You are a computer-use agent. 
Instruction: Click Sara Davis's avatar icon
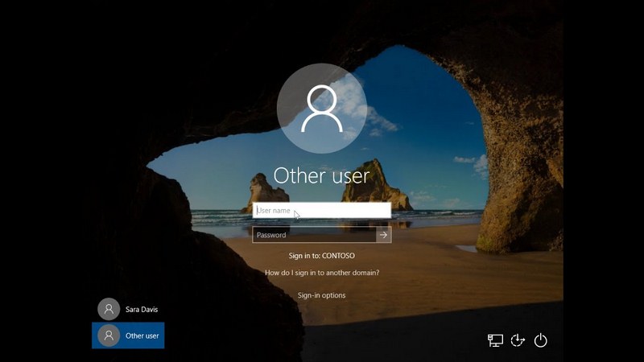coord(109,309)
